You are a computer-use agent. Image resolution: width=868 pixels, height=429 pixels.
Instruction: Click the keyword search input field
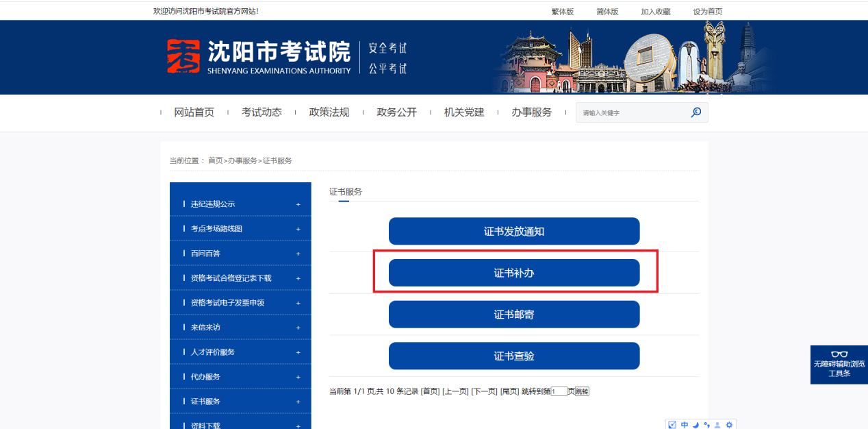[x=630, y=112]
